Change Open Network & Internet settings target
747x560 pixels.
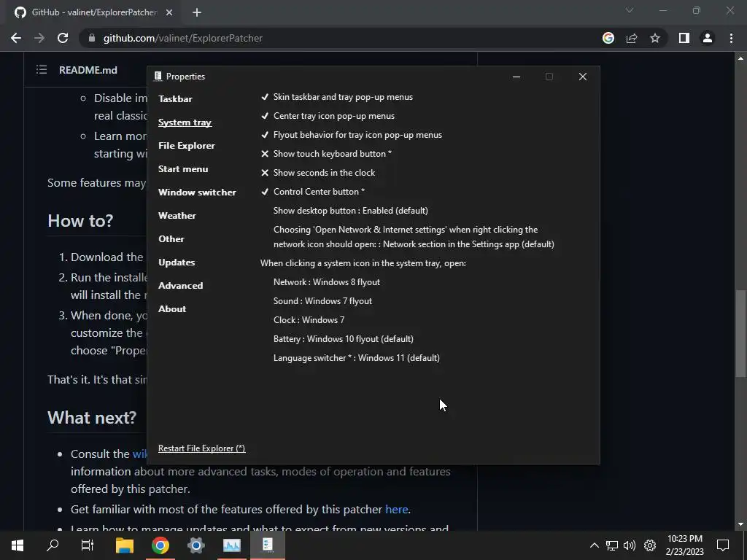tap(414, 237)
